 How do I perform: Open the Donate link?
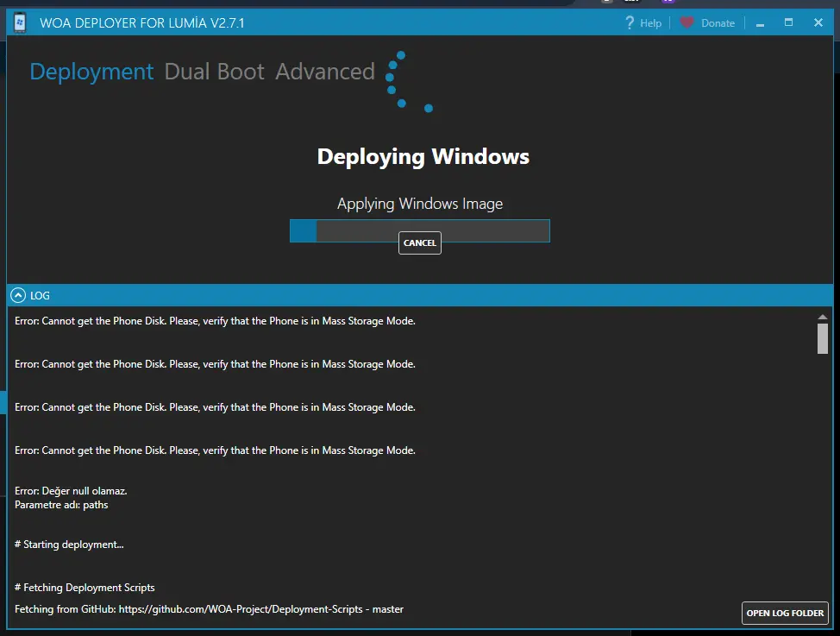[718, 23]
